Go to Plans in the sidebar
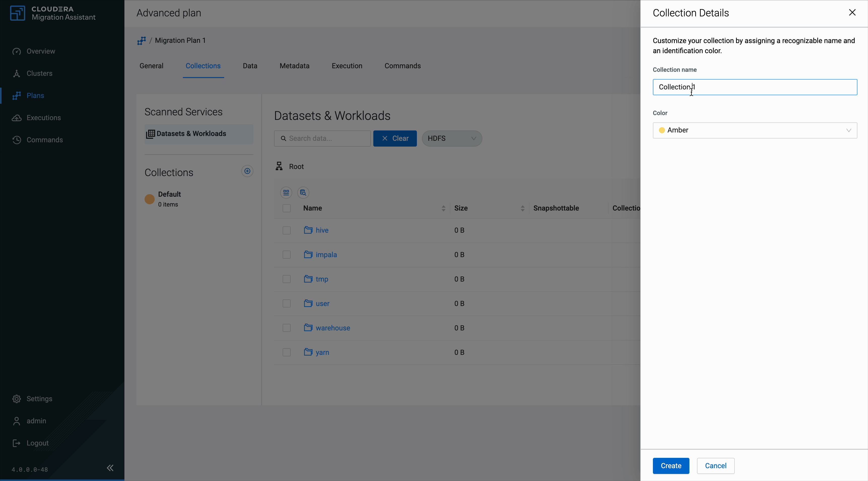Image resolution: width=868 pixels, height=481 pixels. tap(35, 96)
